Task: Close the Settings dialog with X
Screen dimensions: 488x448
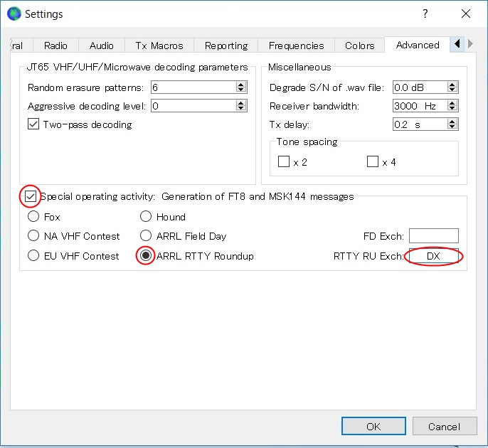Action: tap(466, 14)
